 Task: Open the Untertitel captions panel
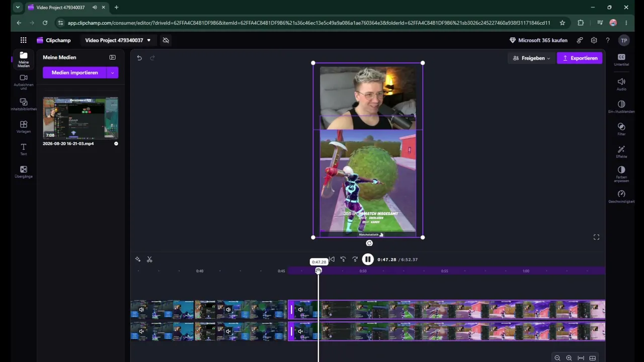[x=621, y=60]
